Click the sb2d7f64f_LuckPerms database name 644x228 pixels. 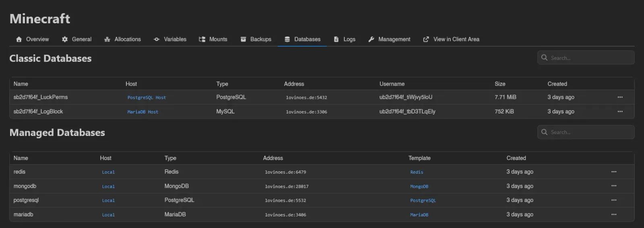(x=41, y=97)
